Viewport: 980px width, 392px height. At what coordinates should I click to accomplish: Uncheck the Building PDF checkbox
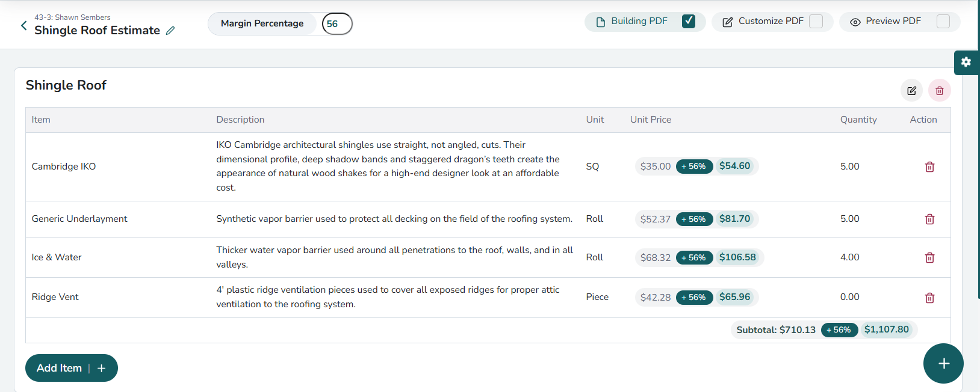[689, 22]
